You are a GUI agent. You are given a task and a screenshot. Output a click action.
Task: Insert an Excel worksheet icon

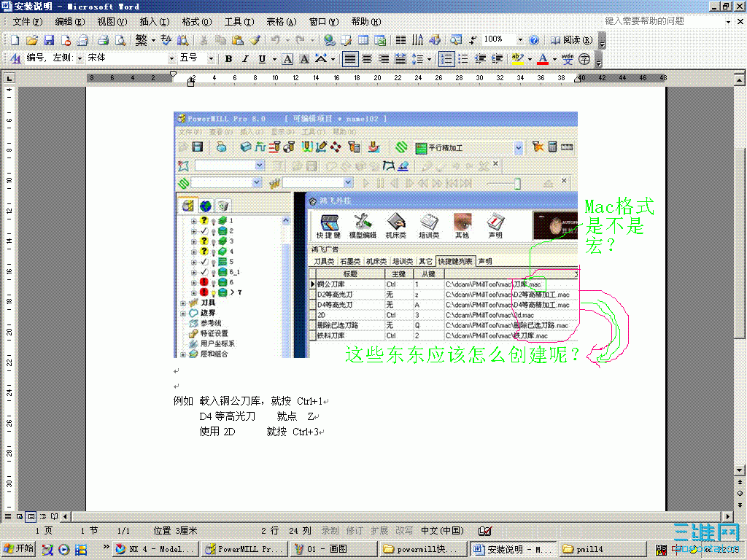[380, 41]
